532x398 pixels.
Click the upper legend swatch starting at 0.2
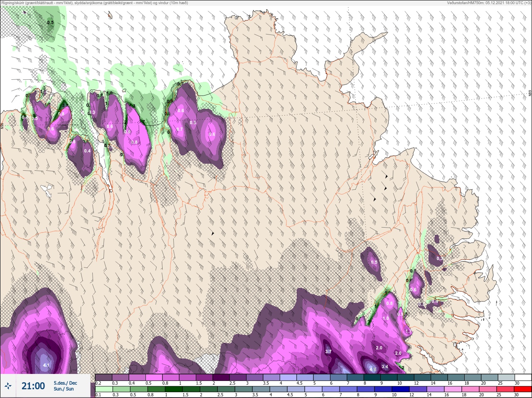point(103,377)
